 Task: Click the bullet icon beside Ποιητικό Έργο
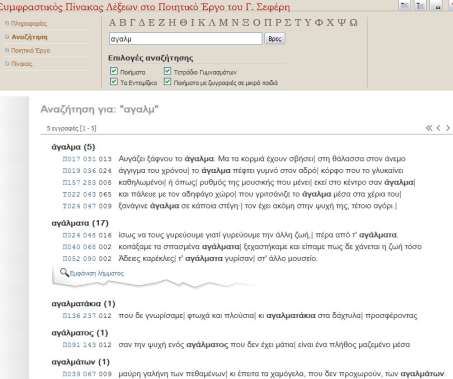point(7,50)
